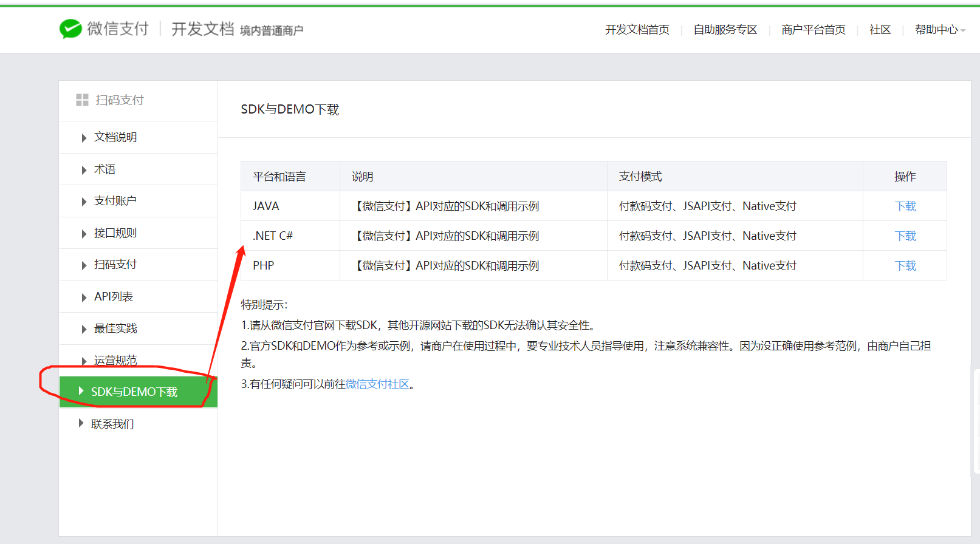Expand the 支付账户 sidebar arrow

(84, 202)
